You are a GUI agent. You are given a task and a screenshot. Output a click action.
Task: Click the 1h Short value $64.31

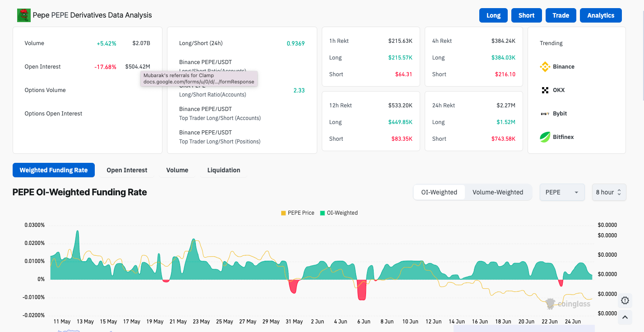403,74
